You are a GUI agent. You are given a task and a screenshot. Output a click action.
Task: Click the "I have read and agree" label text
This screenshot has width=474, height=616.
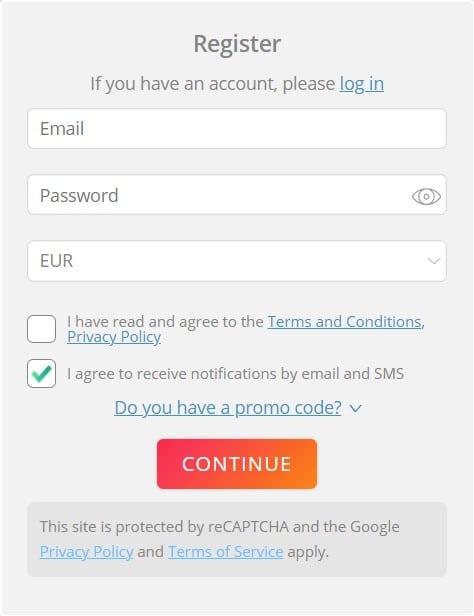tap(165, 322)
